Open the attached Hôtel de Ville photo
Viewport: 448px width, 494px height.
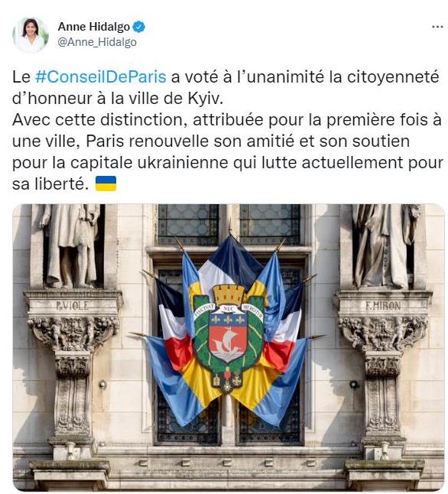[x=229, y=347]
